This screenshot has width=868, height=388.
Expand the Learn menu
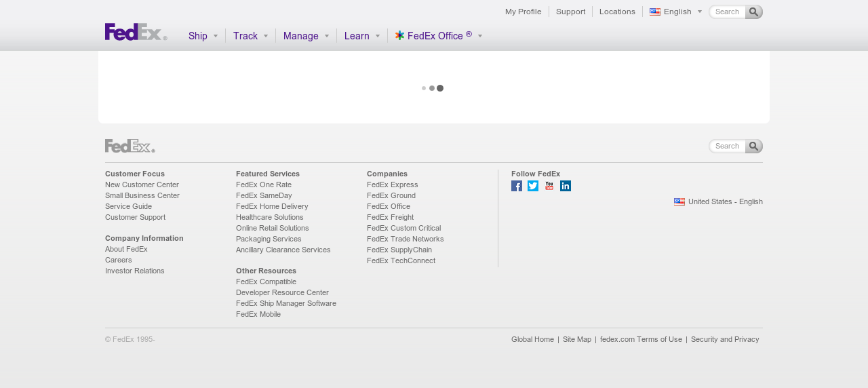pyautogui.click(x=362, y=36)
